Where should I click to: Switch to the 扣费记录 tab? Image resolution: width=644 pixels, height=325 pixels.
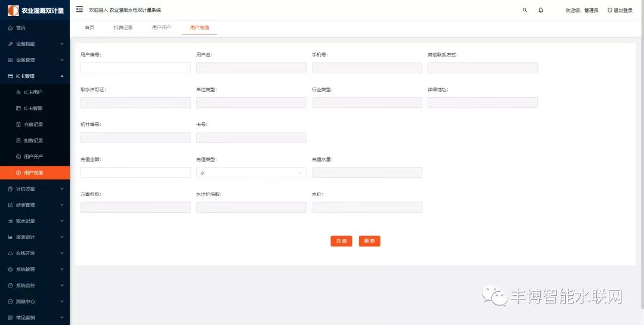[123, 28]
